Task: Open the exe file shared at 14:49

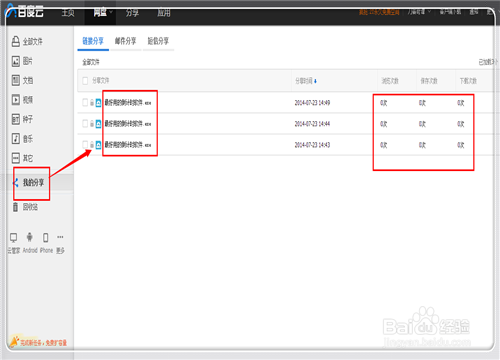Action: click(x=128, y=103)
